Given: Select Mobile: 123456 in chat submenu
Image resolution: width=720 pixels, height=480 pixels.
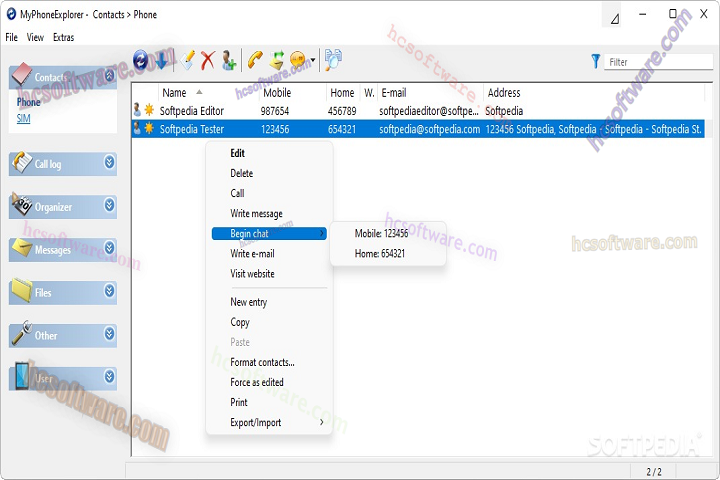Looking at the screenshot, I should (388, 233).
